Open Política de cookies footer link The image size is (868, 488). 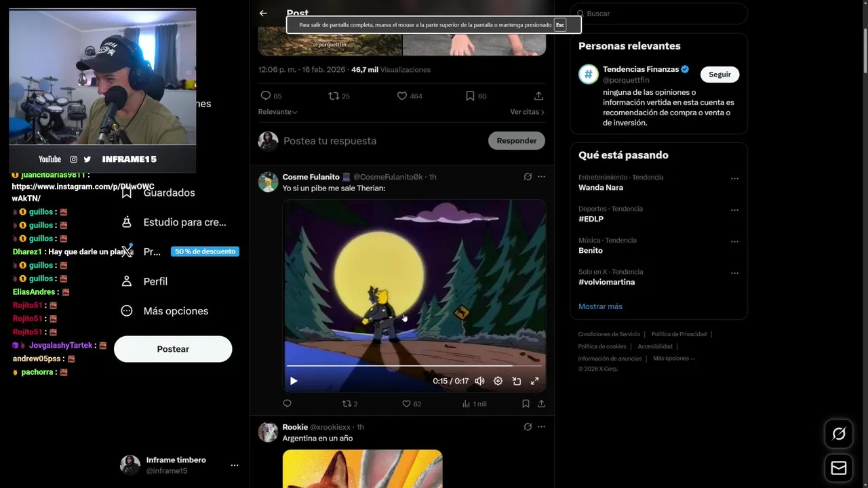pyautogui.click(x=602, y=346)
